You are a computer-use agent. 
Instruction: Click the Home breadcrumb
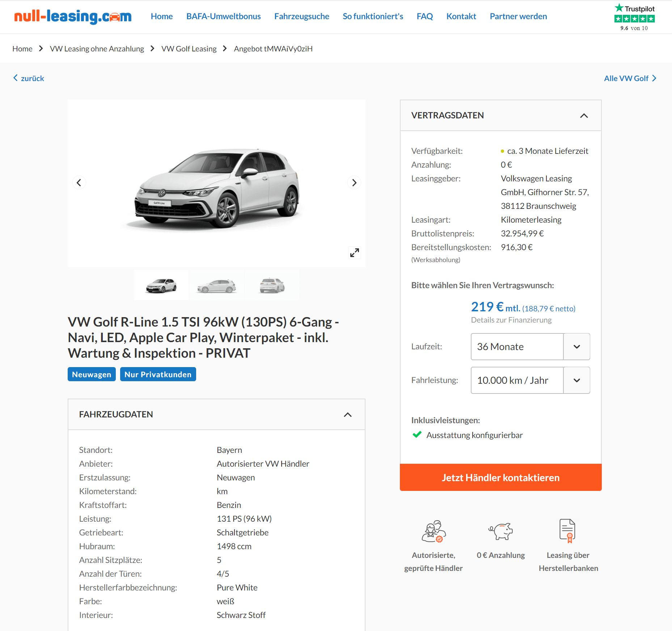(22, 49)
